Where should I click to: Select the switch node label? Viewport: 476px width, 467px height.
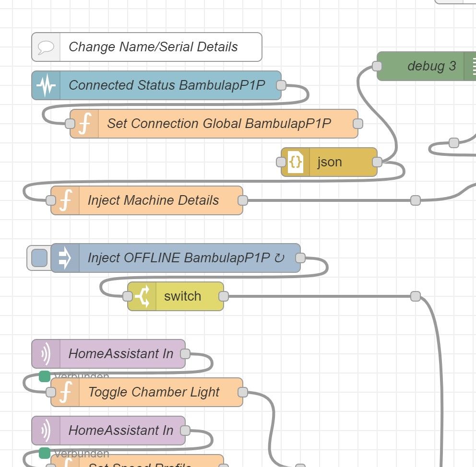(x=183, y=296)
